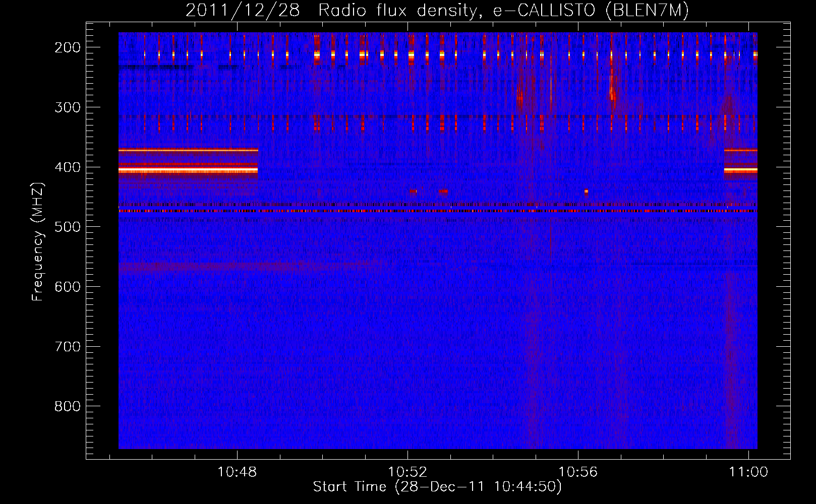This screenshot has width=816, height=504.
Task: Click the radio burst near 10:57 at 280 MHz
Action: (x=612, y=89)
